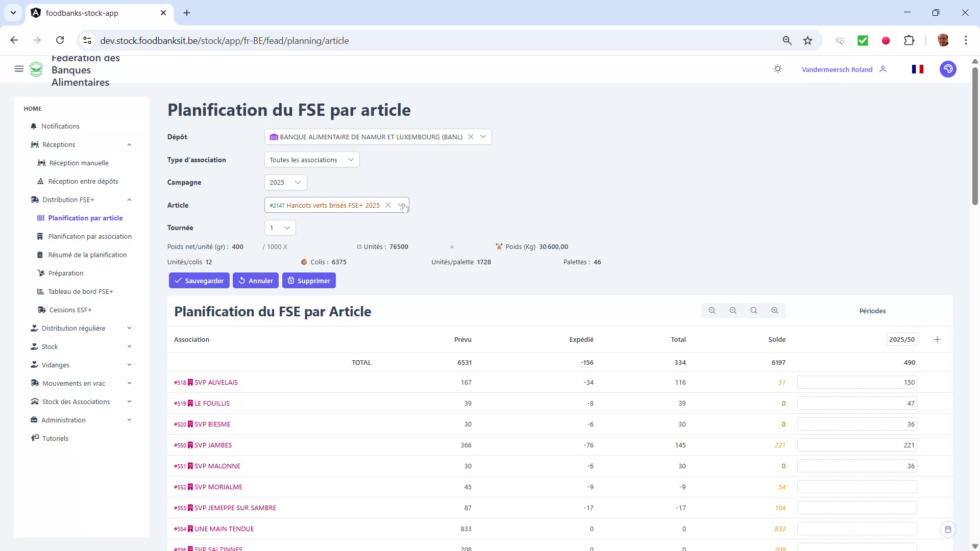Select the zoom in magnifier icon
The height and width of the screenshot is (551, 980).
pos(775,310)
